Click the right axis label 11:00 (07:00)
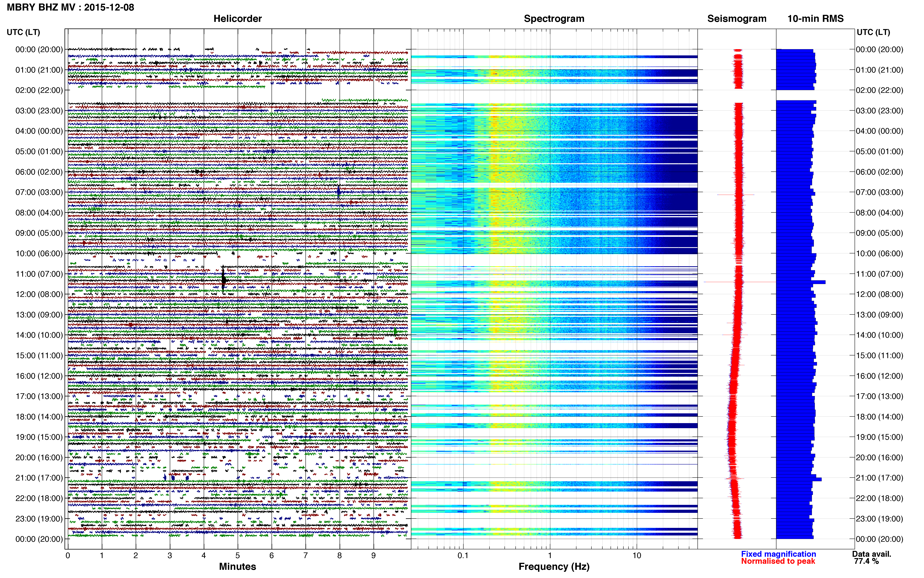The width and height of the screenshot is (924, 578). (x=879, y=274)
